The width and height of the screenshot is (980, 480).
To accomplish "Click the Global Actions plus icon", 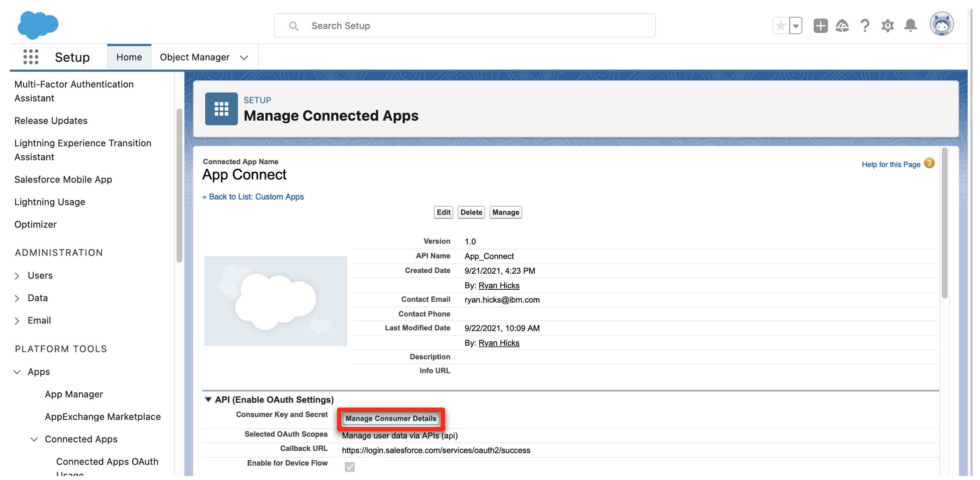I will [x=820, y=26].
